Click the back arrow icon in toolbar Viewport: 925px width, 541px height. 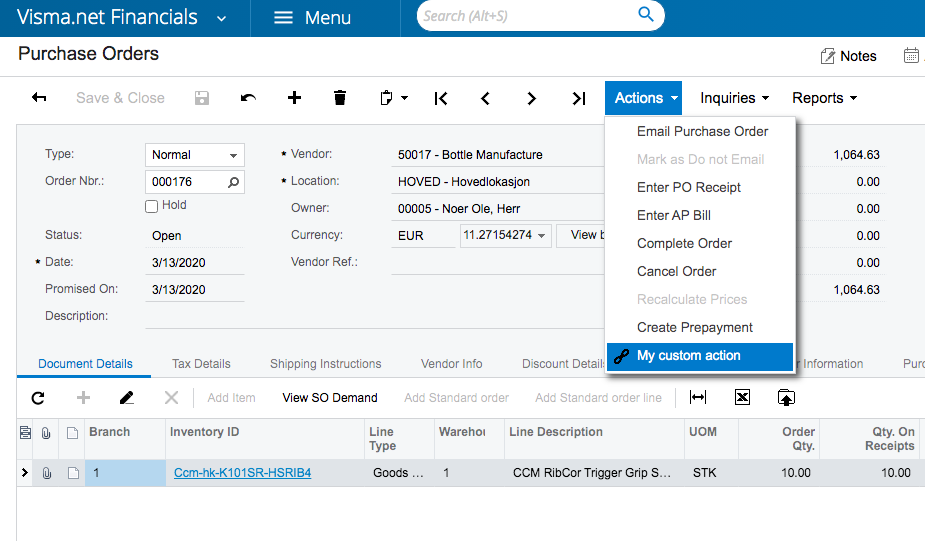point(39,97)
